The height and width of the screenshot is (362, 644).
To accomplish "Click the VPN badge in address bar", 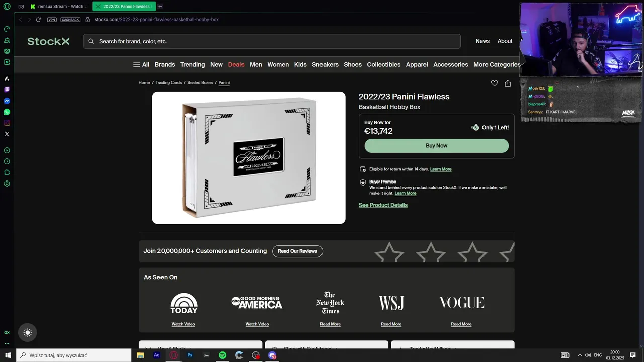I will pos(52,20).
